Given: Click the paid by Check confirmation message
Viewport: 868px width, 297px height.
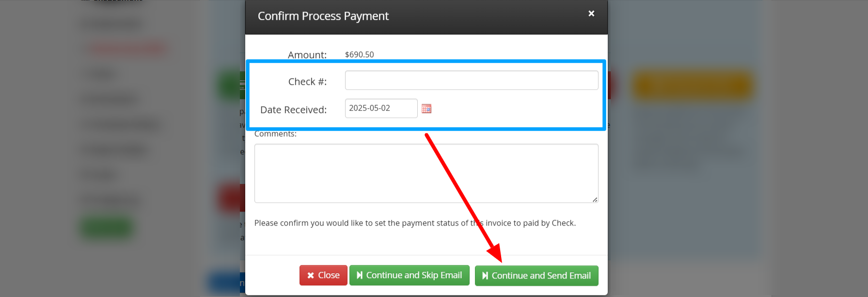Looking at the screenshot, I should click(x=414, y=223).
